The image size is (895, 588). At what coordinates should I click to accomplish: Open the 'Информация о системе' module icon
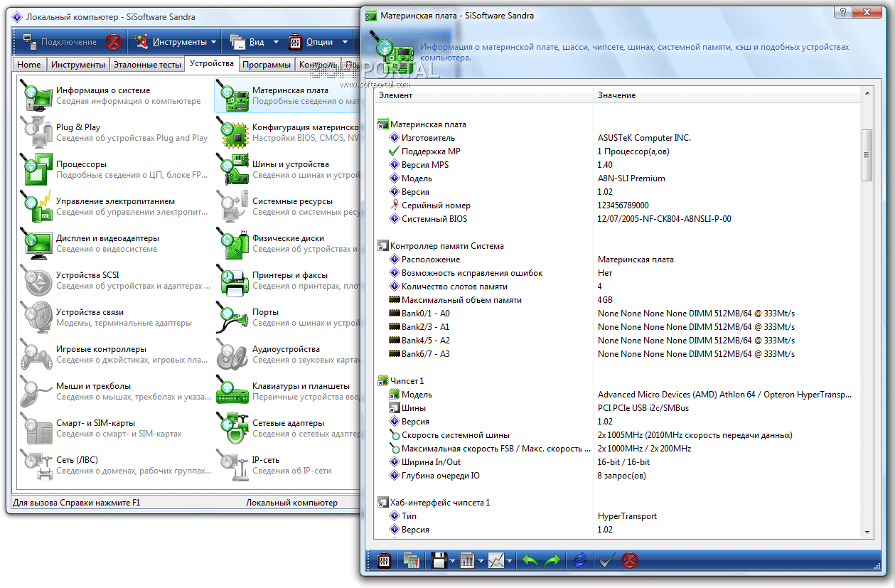(36, 95)
